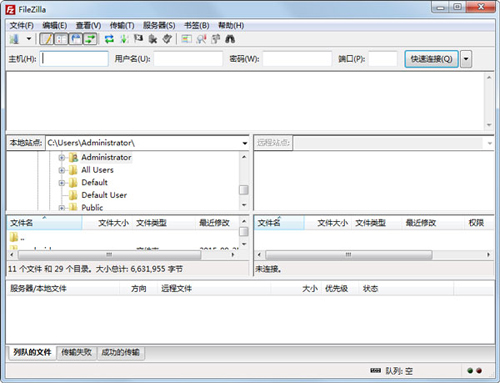This screenshot has width=500, height=383.
Task: Click the disconnect from server icon
Action: click(x=153, y=39)
